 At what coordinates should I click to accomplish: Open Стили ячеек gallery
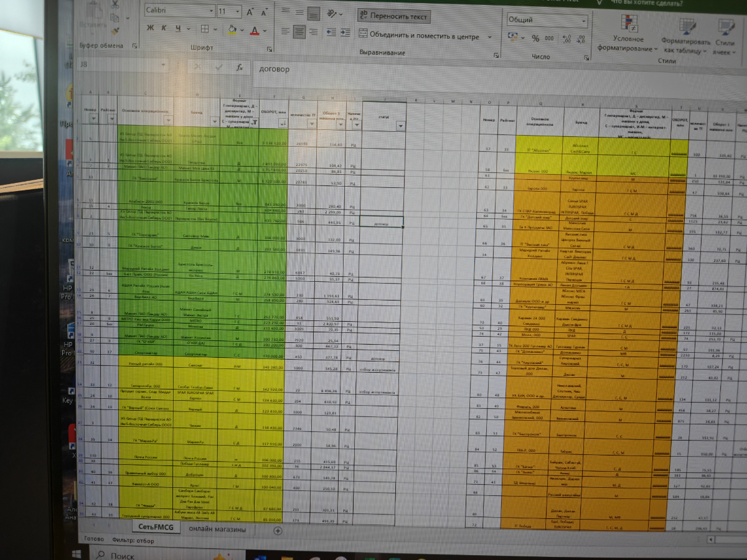pyautogui.click(x=725, y=38)
